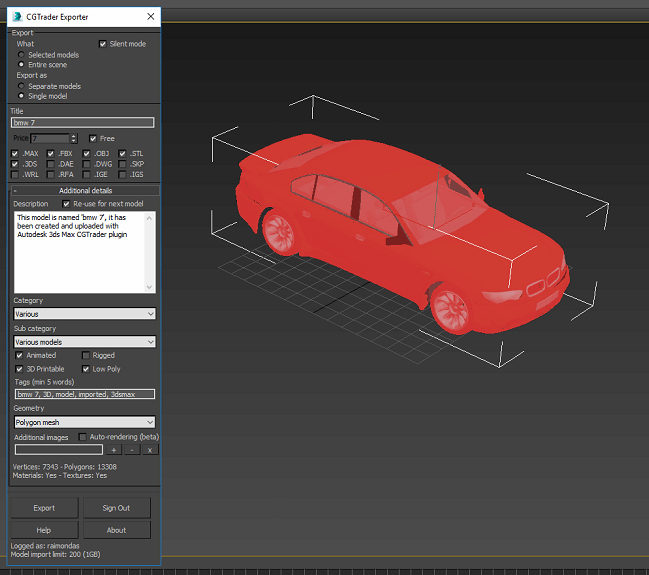Image resolution: width=649 pixels, height=575 pixels.
Task: Close the CGTrader Exporter window
Action: [150, 16]
